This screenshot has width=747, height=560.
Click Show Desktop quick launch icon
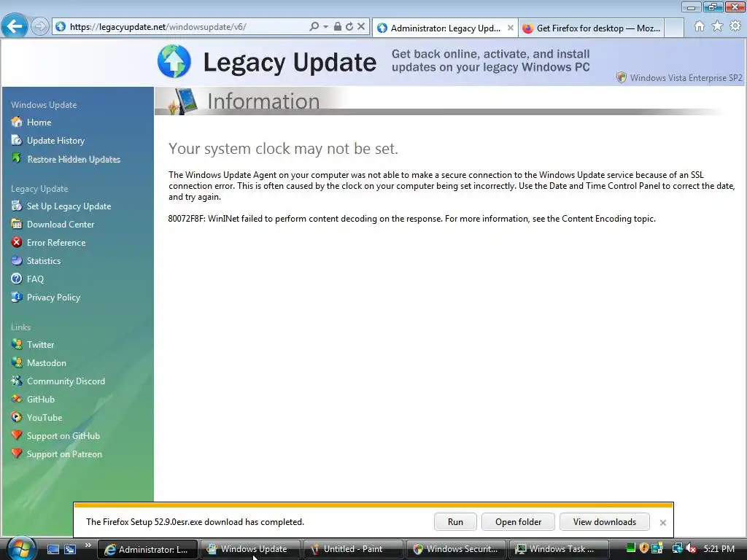click(x=53, y=549)
